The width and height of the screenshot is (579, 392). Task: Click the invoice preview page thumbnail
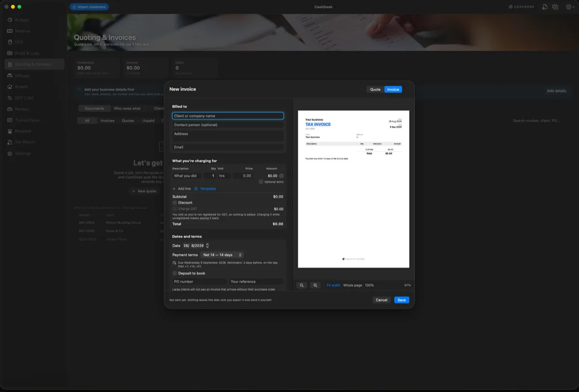click(354, 189)
